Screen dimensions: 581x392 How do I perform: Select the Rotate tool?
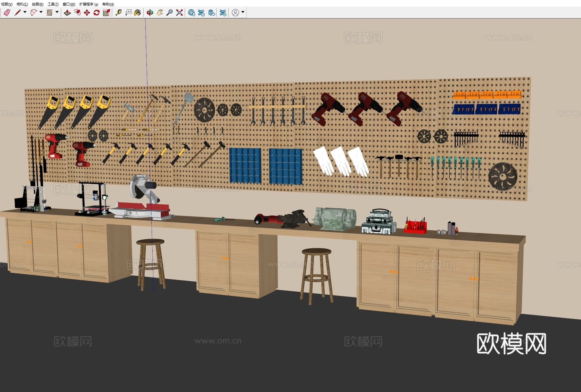[97, 13]
